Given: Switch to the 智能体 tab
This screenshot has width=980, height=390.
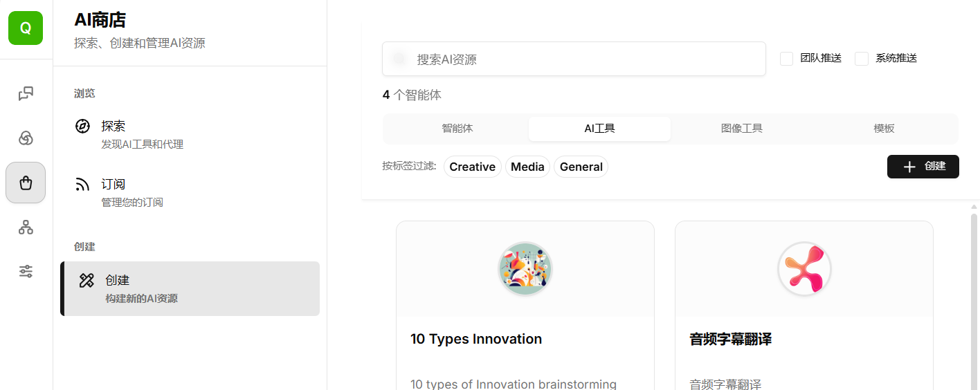Looking at the screenshot, I should pyautogui.click(x=457, y=129).
